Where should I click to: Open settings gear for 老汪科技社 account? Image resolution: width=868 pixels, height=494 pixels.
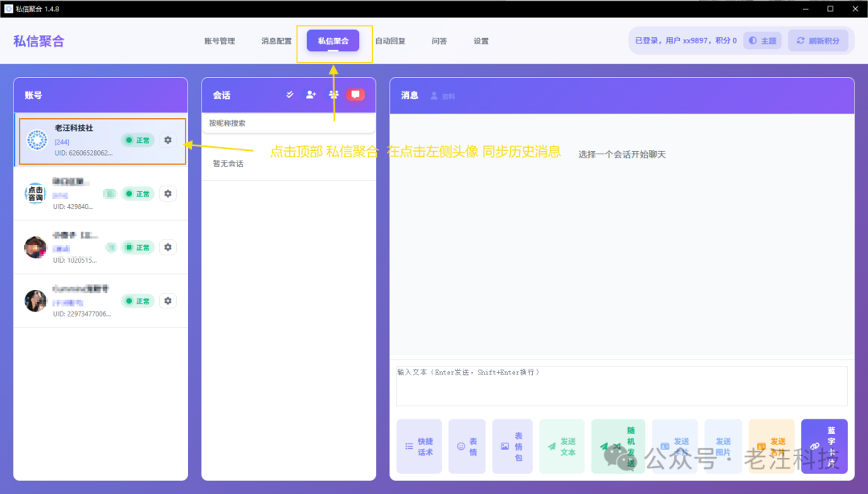tap(168, 140)
